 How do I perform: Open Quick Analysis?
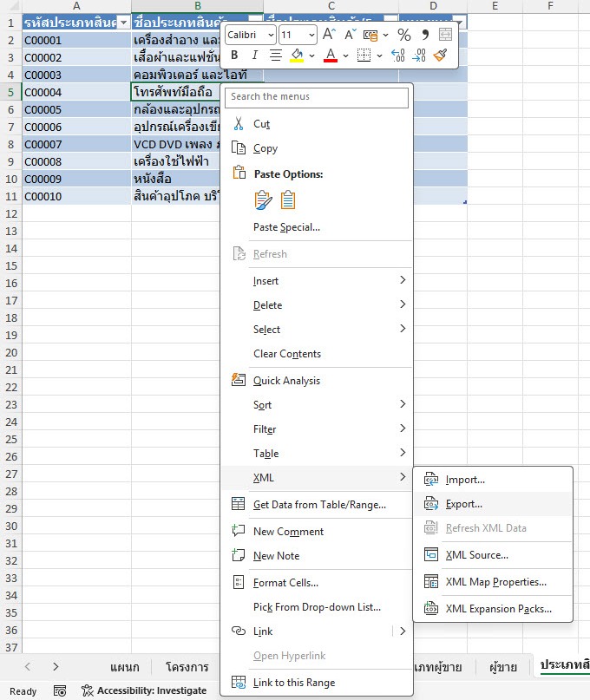click(317, 380)
